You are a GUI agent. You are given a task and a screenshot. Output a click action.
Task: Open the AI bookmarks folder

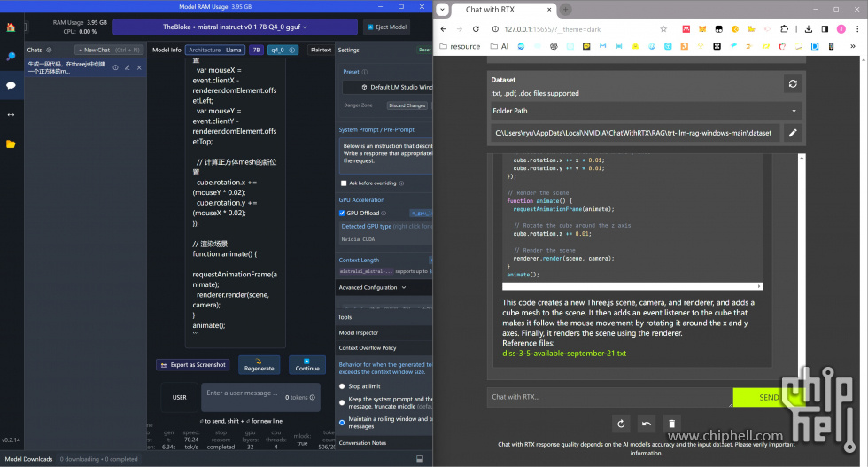click(x=500, y=47)
